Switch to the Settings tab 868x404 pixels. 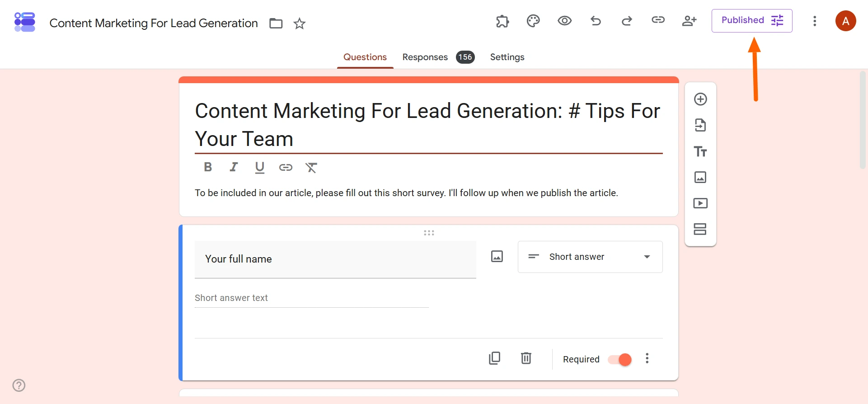(x=507, y=57)
